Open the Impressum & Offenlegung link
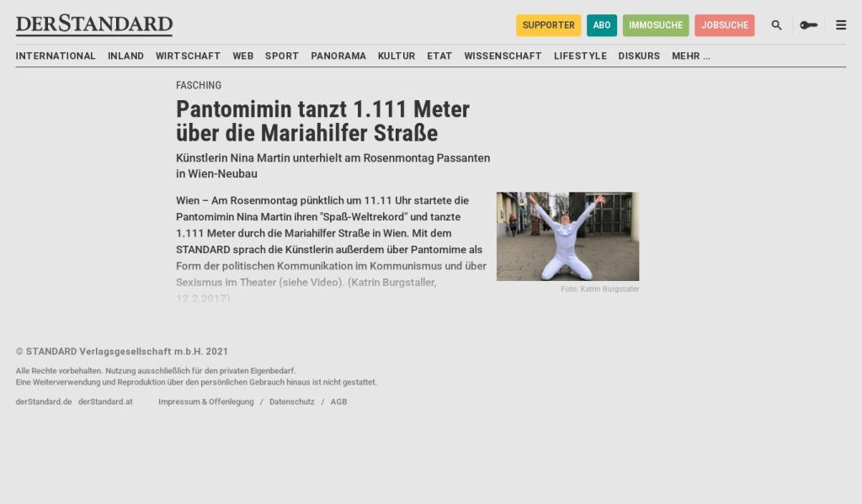The height and width of the screenshot is (504, 862). 205,402
